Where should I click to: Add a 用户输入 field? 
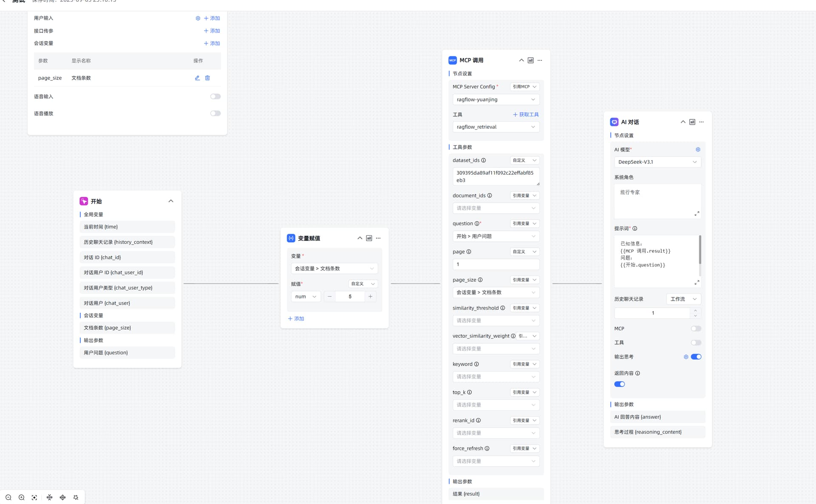(212, 18)
